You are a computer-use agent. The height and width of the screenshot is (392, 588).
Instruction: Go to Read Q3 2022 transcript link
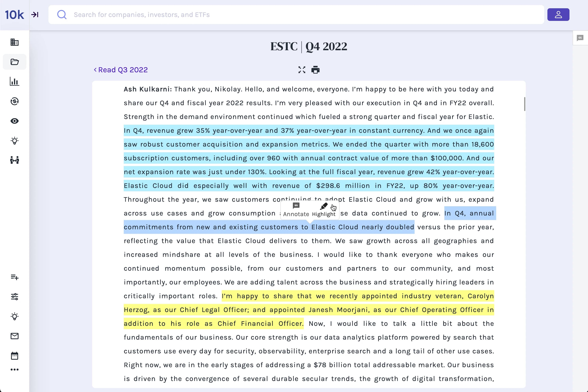(121, 70)
